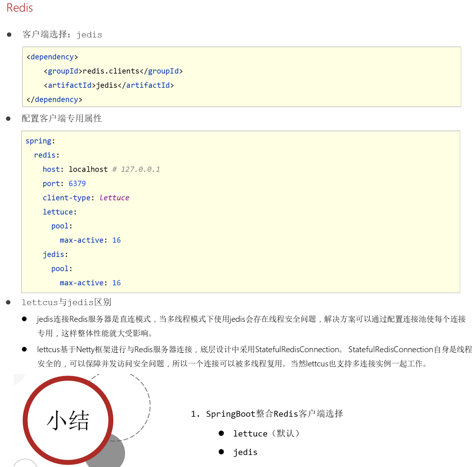Click the "host: localhost" line
Screen dimensions: 476x467
point(75,169)
